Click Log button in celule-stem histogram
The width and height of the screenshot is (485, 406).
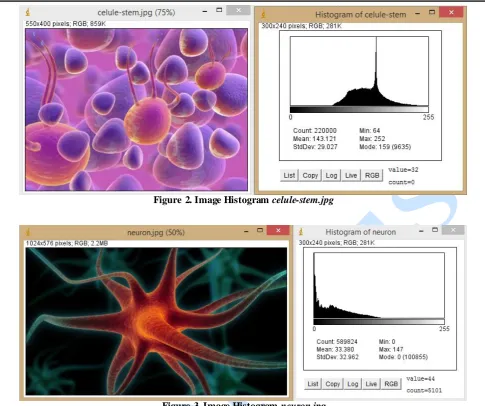(x=331, y=175)
